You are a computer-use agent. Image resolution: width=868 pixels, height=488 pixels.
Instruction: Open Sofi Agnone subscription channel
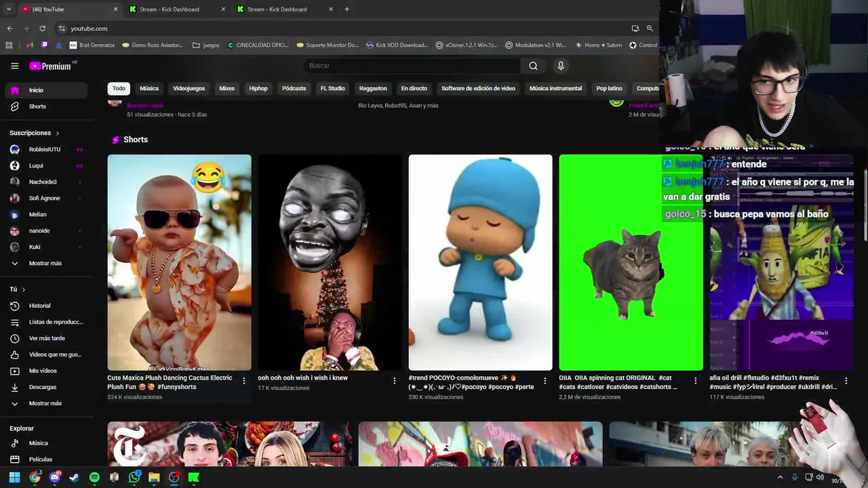click(46, 198)
